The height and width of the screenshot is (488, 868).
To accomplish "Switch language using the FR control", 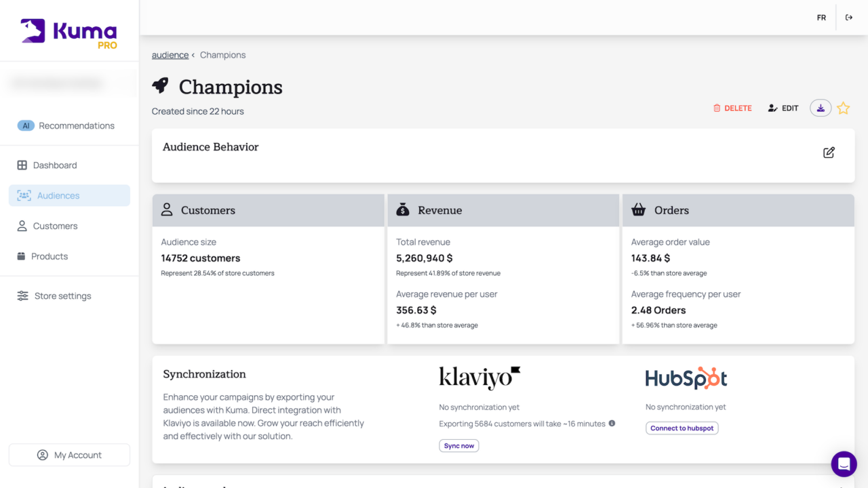I will click(821, 17).
